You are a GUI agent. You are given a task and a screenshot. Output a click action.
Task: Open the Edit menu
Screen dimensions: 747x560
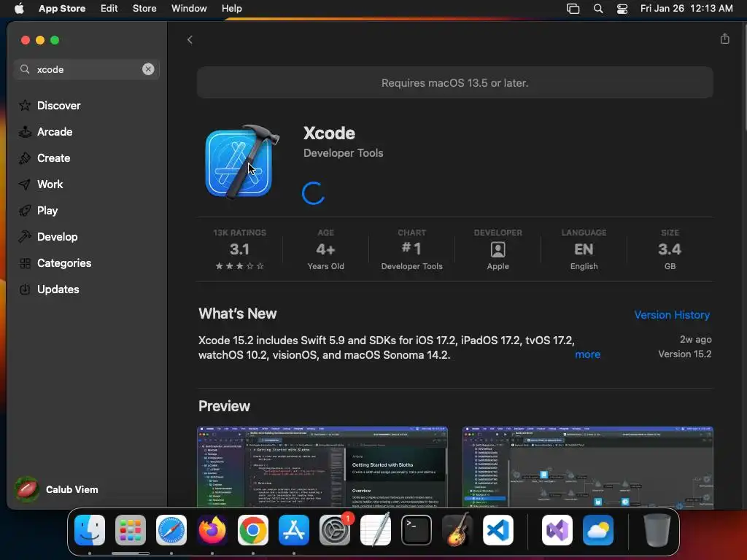(x=109, y=9)
